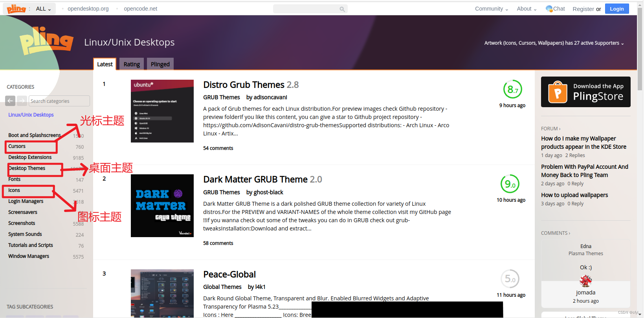
Task: Select the Desktop Extensions category
Action: coord(30,157)
